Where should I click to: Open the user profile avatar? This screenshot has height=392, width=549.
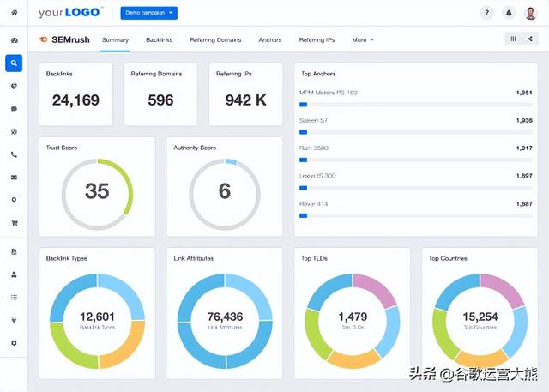[531, 13]
